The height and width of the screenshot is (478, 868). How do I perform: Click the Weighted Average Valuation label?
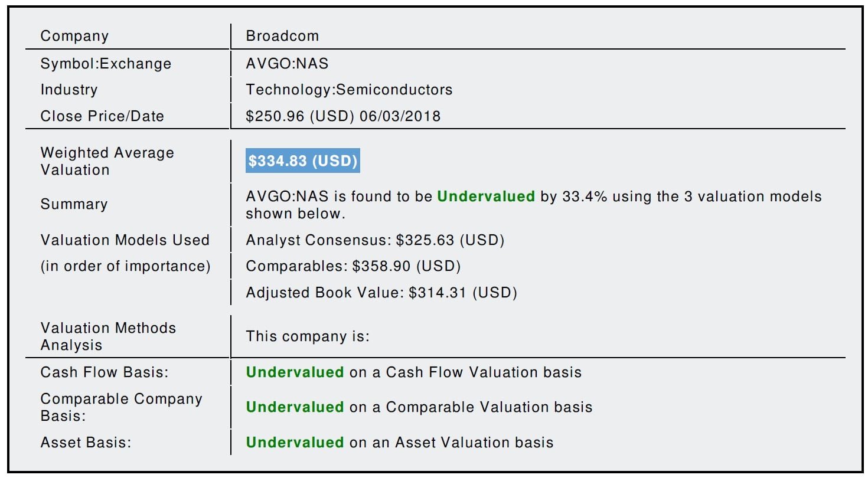pos(107,161)
